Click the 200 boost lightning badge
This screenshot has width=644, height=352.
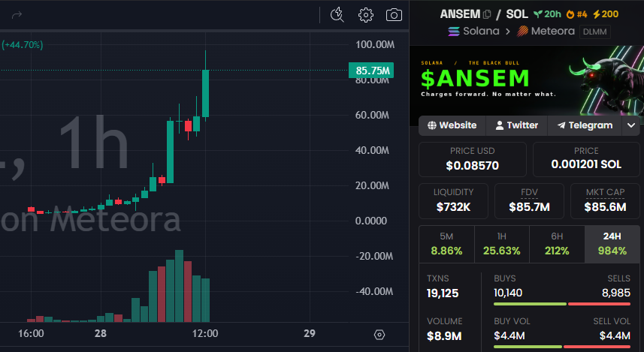pos(606,14)
